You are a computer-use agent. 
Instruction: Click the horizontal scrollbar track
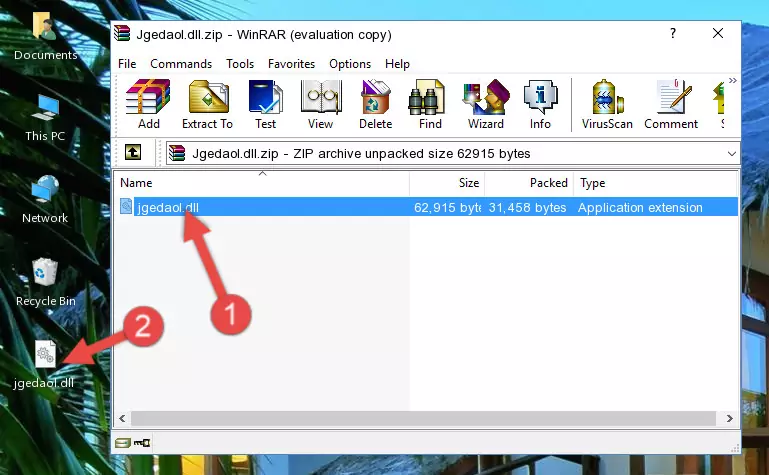[x=424, y=418]
